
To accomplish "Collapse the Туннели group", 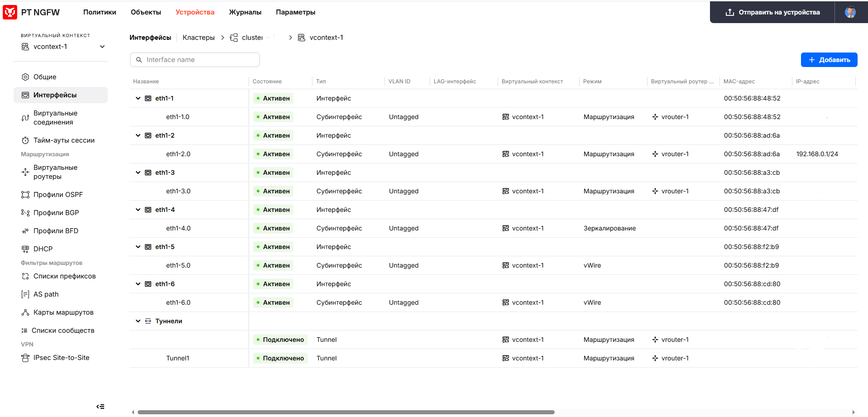I will click(x=138, y=321).
